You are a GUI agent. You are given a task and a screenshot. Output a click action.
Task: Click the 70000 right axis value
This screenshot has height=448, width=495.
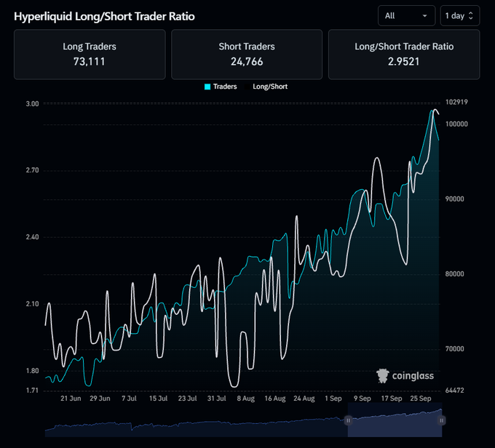pyautogui.click(x=454, y=349)
